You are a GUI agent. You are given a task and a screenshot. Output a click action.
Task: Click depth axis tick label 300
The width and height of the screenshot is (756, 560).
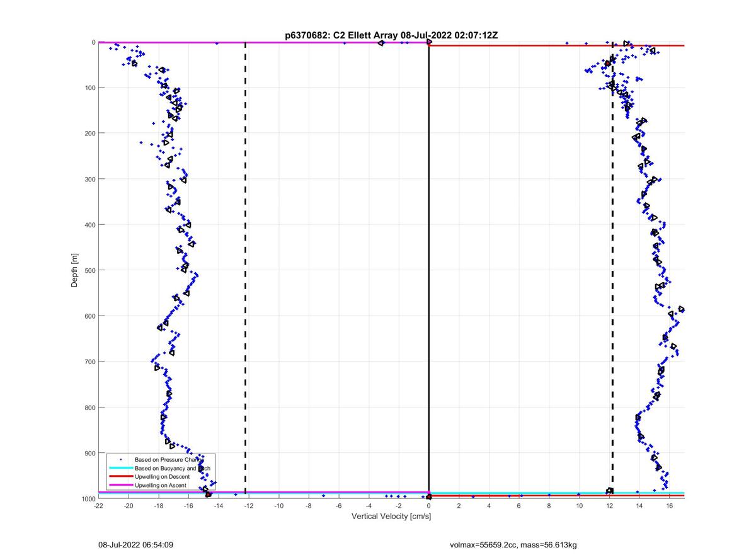coord(89,179)
